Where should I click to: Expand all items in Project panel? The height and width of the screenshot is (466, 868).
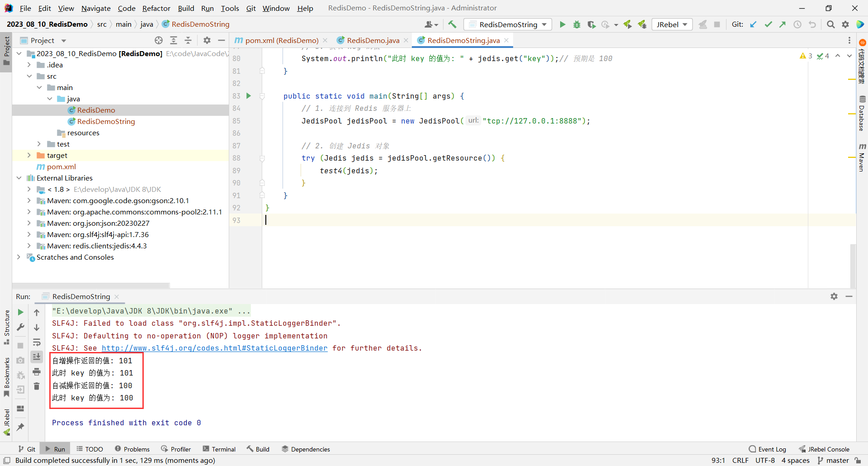coord(174,40)
